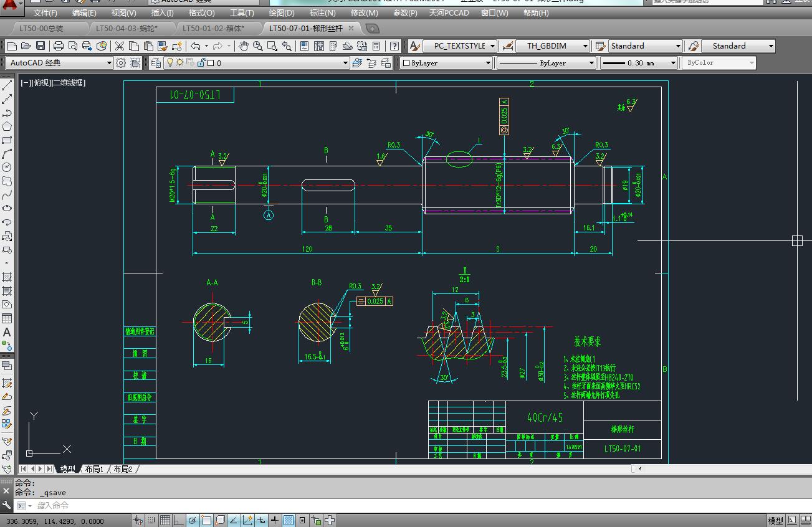Switch to the 布局1 layout tab
This screenshot has height=527, width=812.
pos(94,469)
